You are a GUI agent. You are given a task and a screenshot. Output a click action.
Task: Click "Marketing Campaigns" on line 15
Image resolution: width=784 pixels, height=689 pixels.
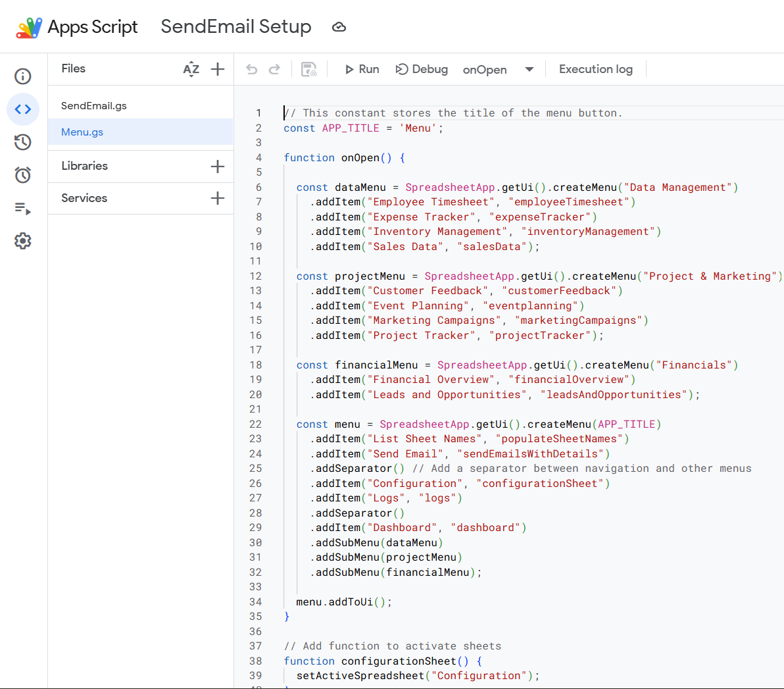(x=435, y=320)
